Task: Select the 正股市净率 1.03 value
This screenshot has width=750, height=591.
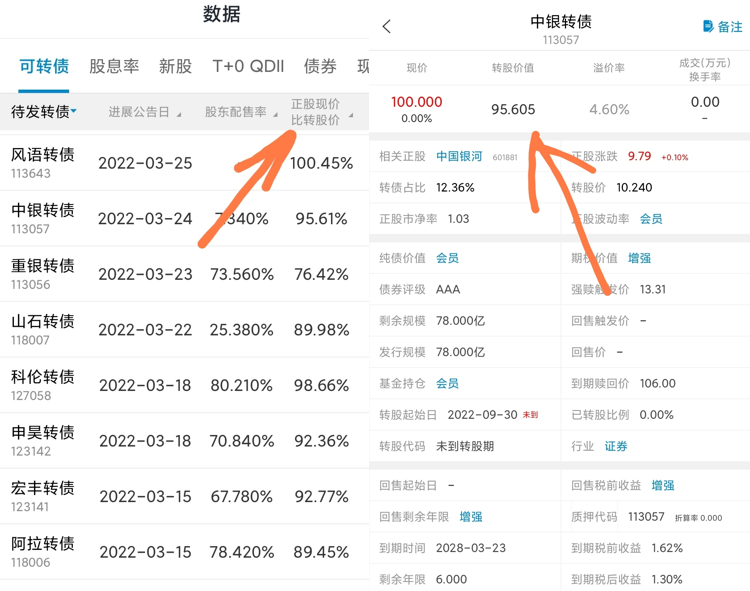Action: click(458, 219)
